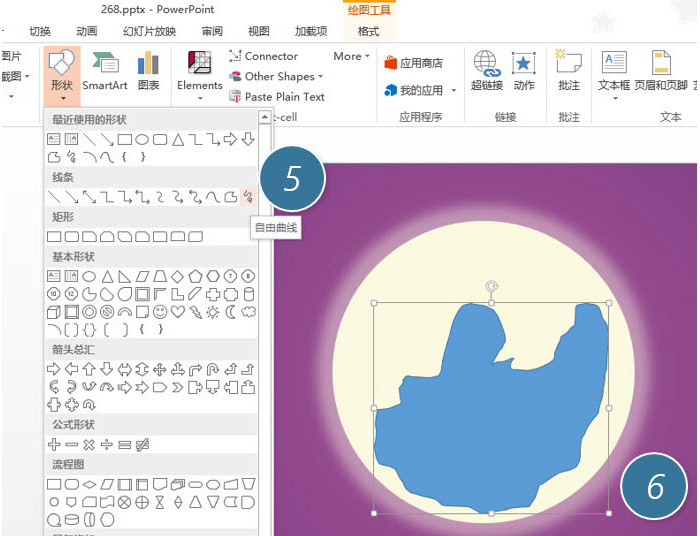Screen dimensions: 700x536
Task: Click the chart (图表) icon
Action: click(148, 70)
